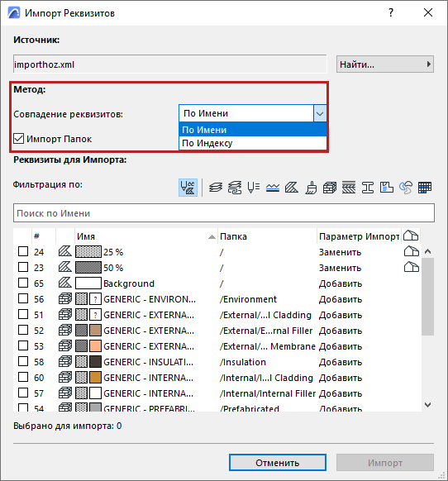Click scrollbar up arrow of list
Viewport: 448px width, 481px height.
coord(427,251)
